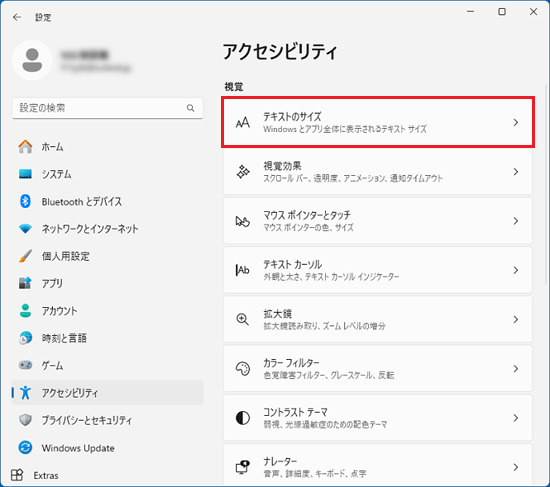This screenshot has width=550, height=487.
Task: Click '色覚障害フィルター、グレースケール、反転' description
Action: pos(329,375)
